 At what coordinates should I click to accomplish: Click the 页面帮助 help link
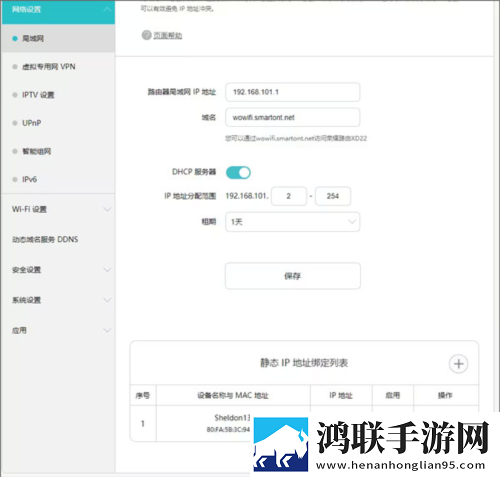click(168, 35)
